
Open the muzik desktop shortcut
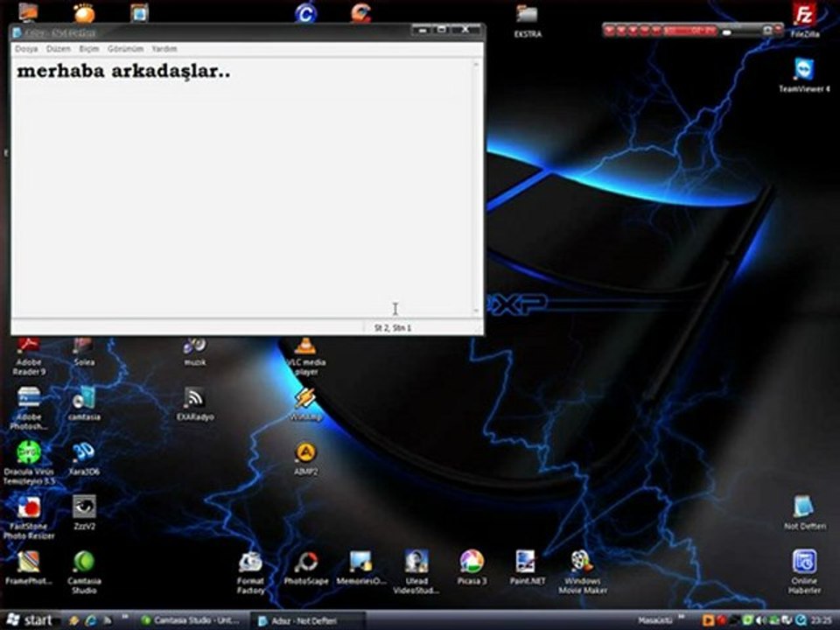click(194, 353)
